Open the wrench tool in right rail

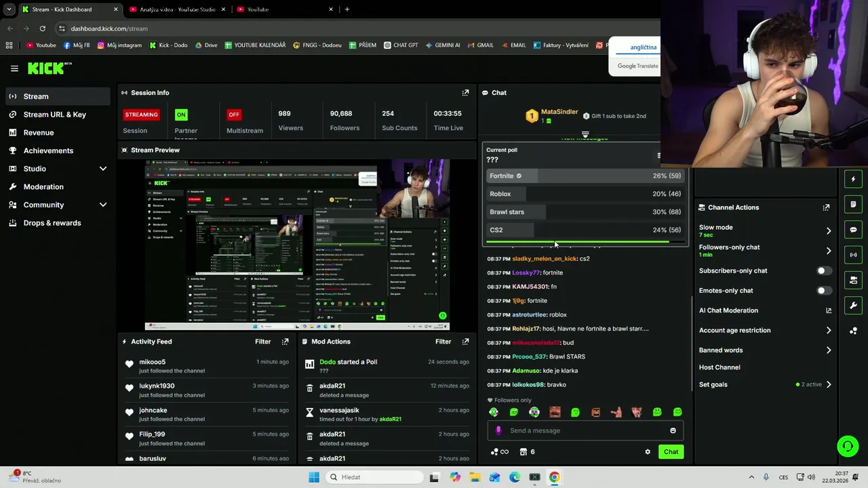click(853, 305)
